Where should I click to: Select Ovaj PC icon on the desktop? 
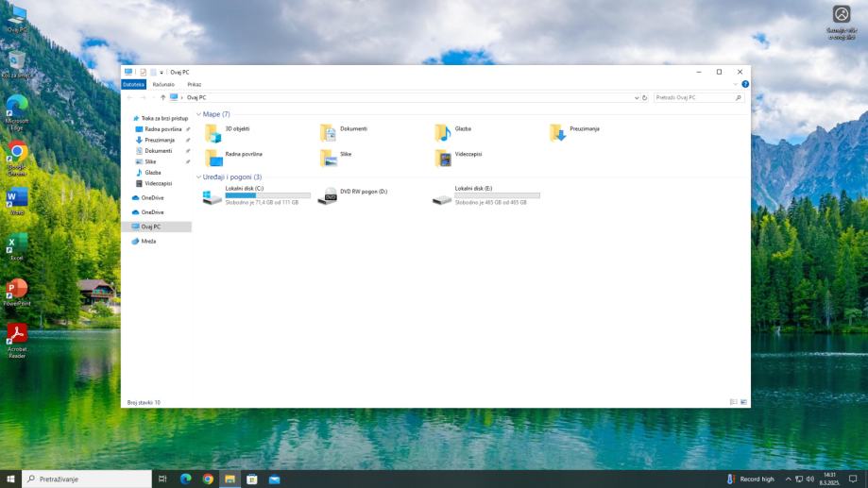tap(17, 20)
